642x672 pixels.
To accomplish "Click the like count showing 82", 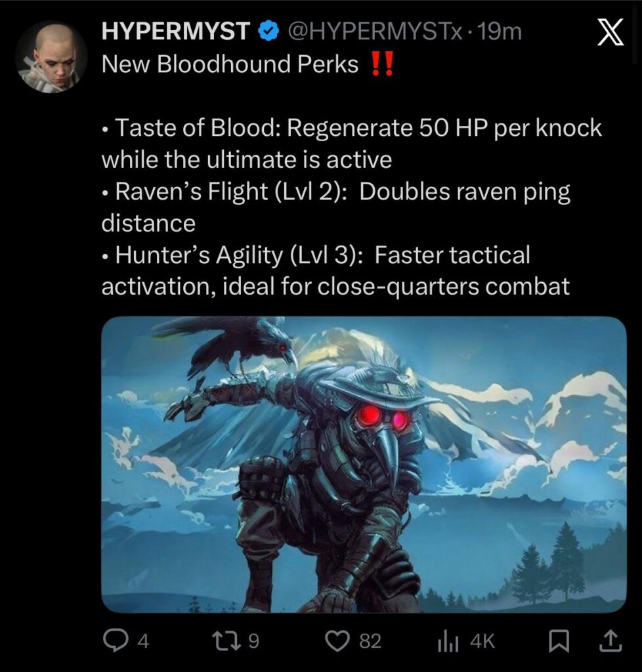I will pos(370,641).
